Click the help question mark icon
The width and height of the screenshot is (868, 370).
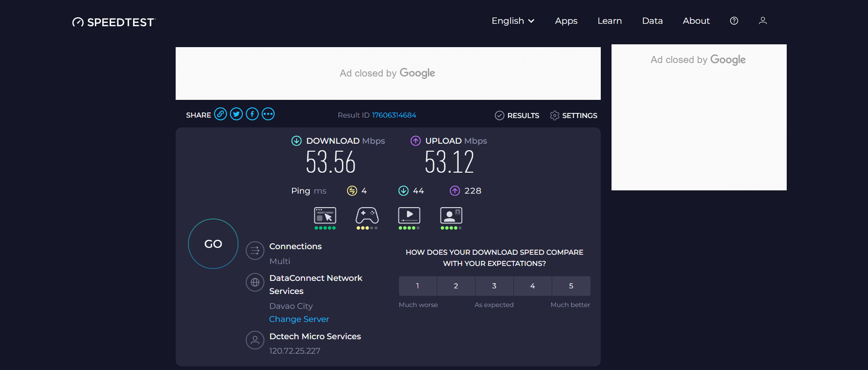[x=734, y=21]
